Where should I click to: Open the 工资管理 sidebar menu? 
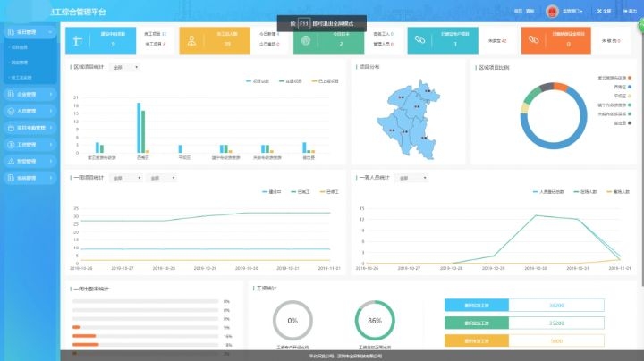pyautogui.click(x=30, y=144)
